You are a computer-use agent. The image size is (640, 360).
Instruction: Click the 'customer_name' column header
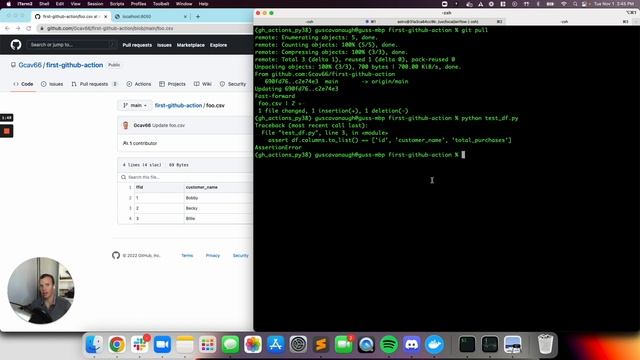click(202, 187)
